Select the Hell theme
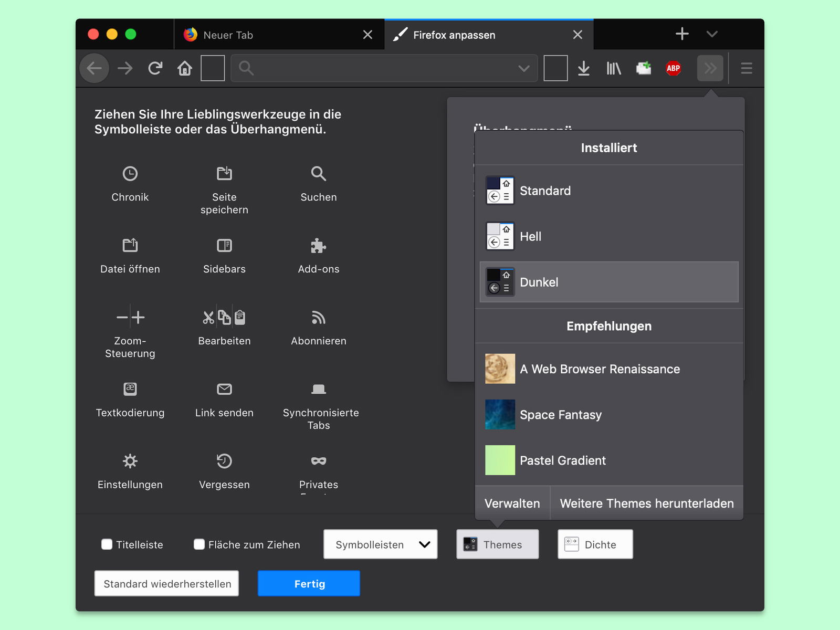The image size is (840, 630). coord(609,236)
